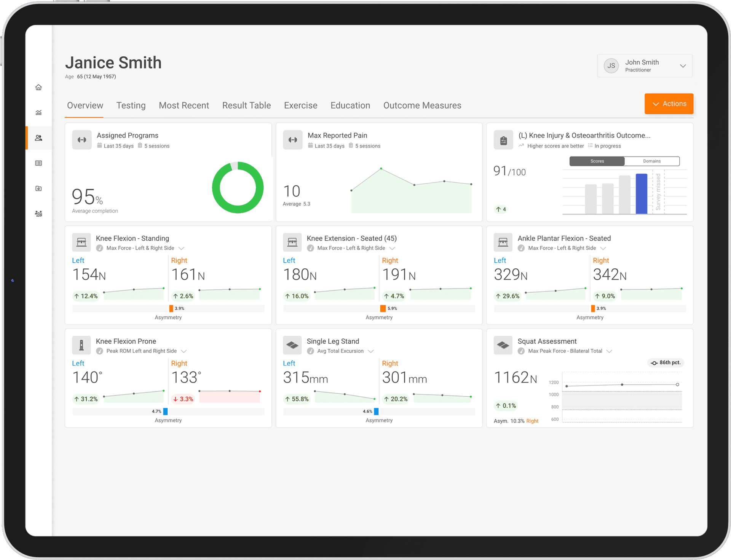The height and width of the screenshot is (560, 731).
Task: Click Knee Extension asymmetry bar indicator
Action: coord(383,308)
